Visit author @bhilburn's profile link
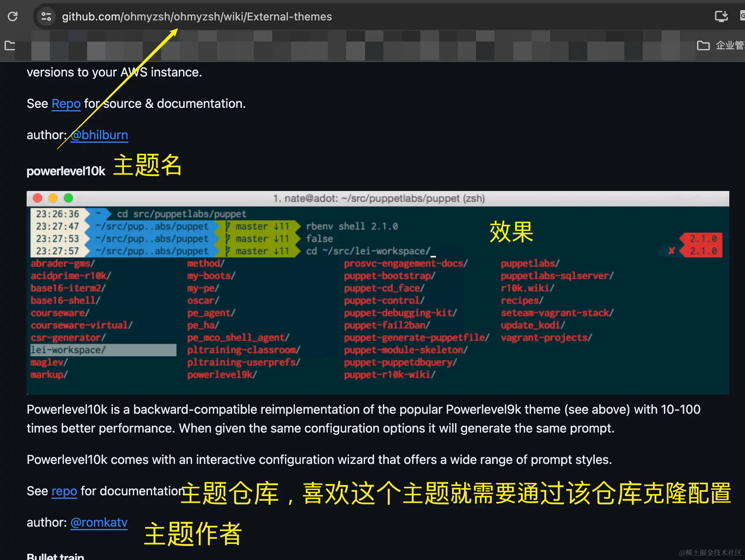 pyautogui.click(x=99, y=135)
